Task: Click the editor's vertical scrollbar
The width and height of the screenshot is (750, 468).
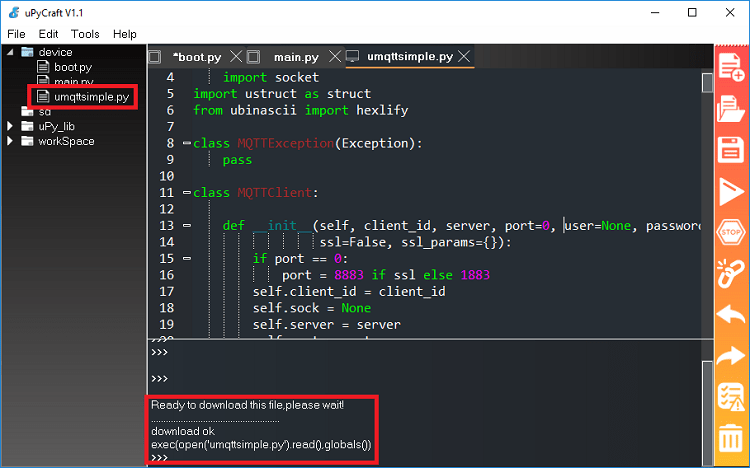Action: (x=706, y=200)
